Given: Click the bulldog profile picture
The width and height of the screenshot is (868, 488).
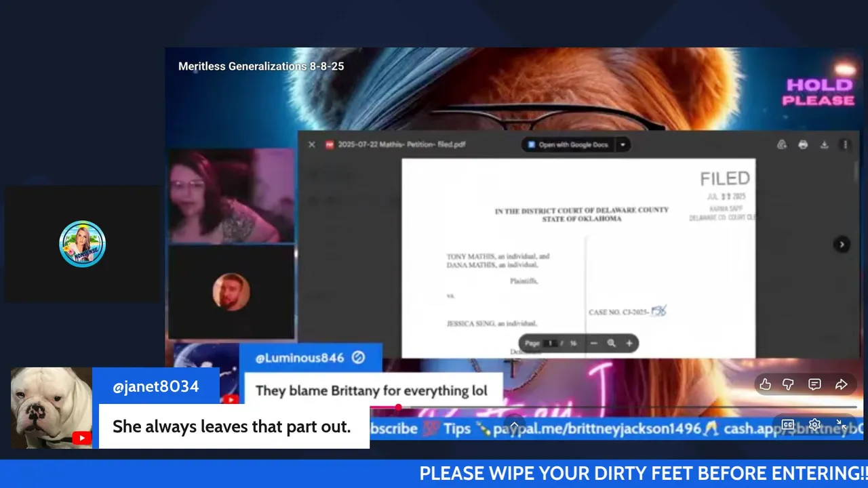Looking at the screenshot, I should coord(52,408).
